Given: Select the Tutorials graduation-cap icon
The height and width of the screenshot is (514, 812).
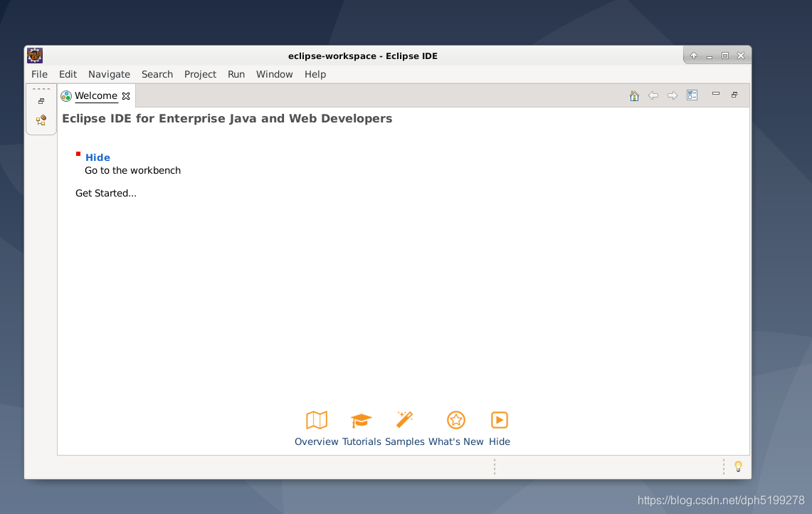Looking at the screenshot, I should tap(362, 420).
